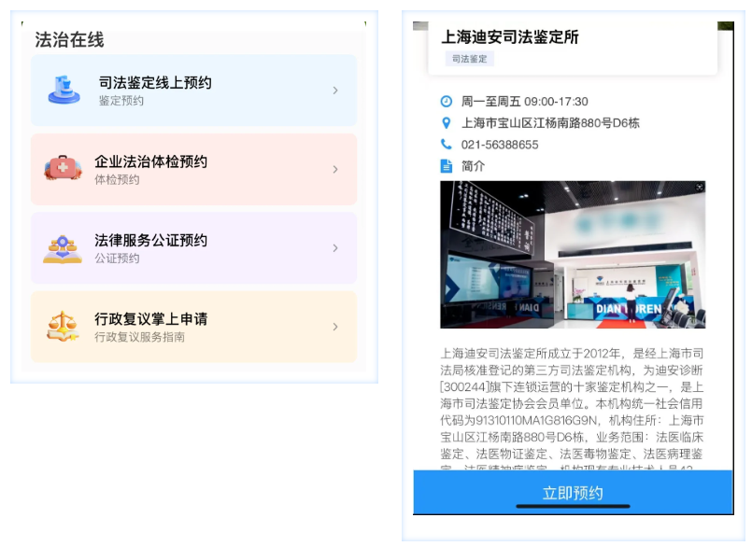Tap the phone number 021-56388655

coord(500,145)
